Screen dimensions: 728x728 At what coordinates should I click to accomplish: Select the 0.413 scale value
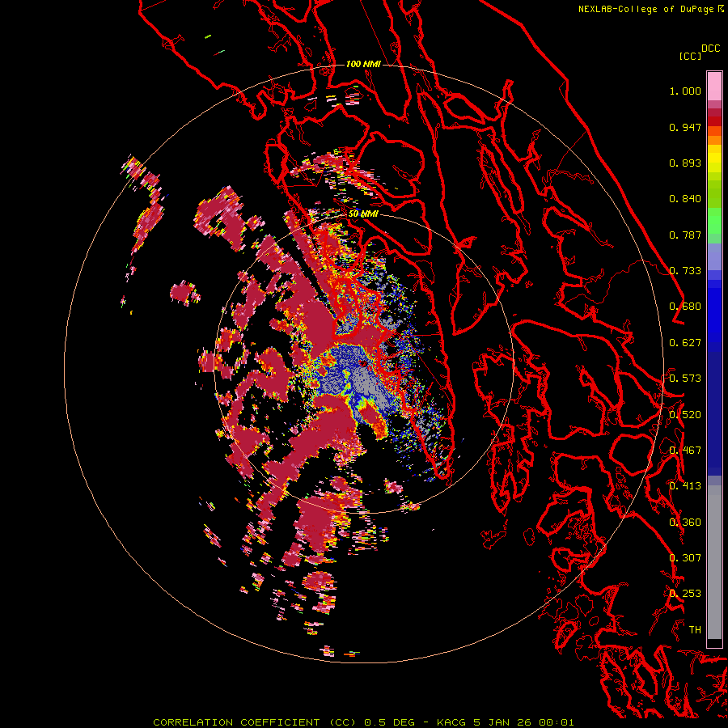[x=685, y=486]
